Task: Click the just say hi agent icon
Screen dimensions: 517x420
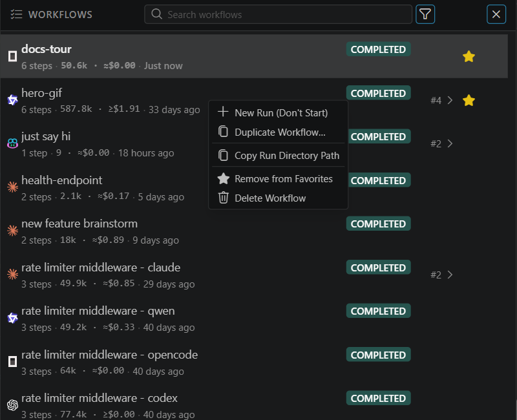Action: 12,143
